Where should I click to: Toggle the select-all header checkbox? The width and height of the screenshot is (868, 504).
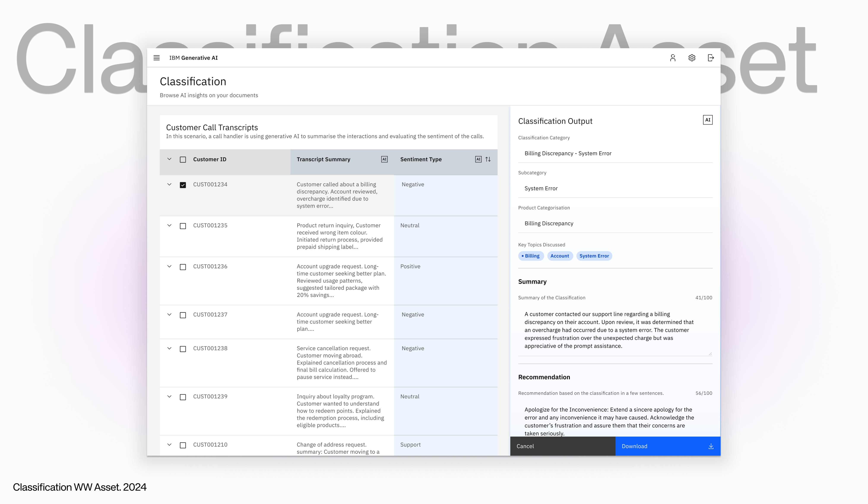pos(183,160)
